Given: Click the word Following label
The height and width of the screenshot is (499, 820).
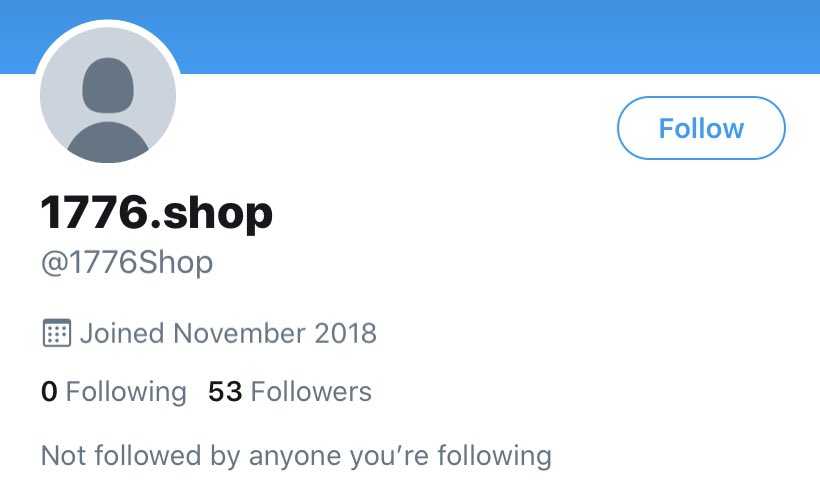Looking at the screenshot, I should pyautogui.click(x=126, y=392).
